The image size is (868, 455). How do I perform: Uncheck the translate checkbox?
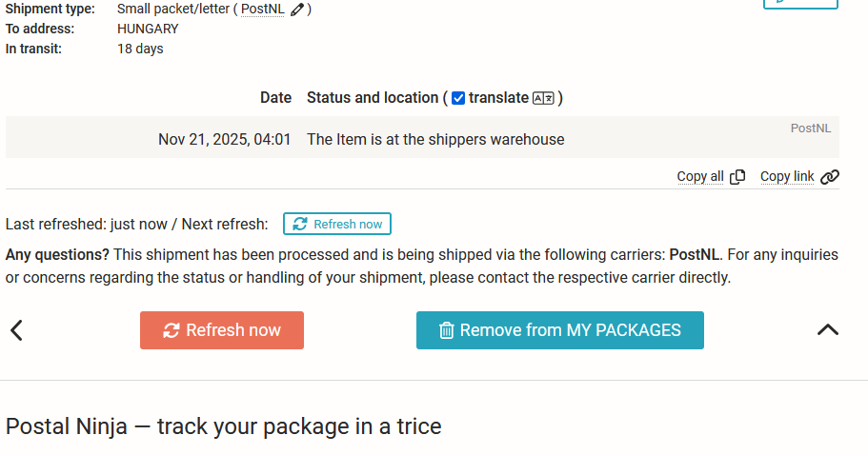point(458,98)
